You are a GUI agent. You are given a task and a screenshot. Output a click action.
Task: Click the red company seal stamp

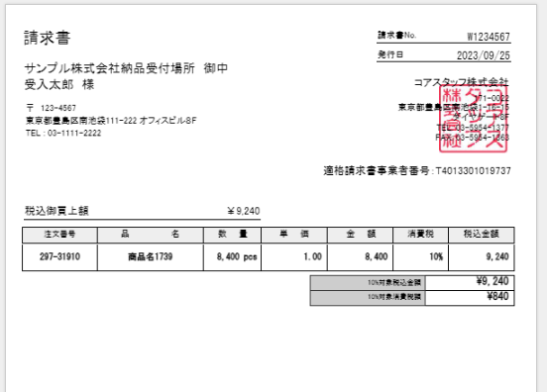click(x=473, y=119)
